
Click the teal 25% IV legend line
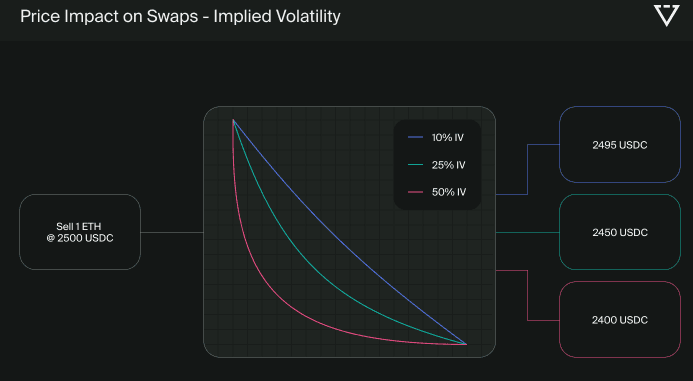tap(415, 165)
